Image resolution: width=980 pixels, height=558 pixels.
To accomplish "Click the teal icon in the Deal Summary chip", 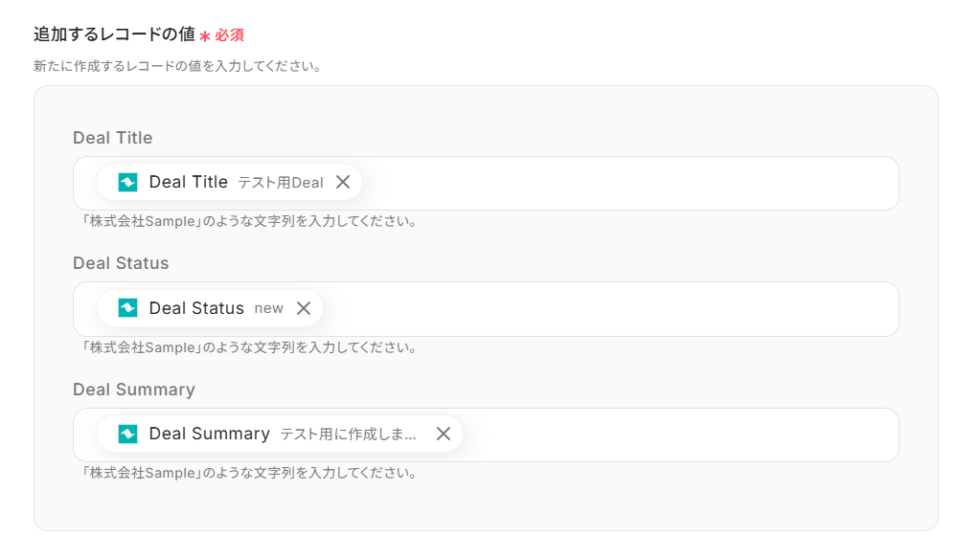I will pyautogui.click(x=127, y=434).
